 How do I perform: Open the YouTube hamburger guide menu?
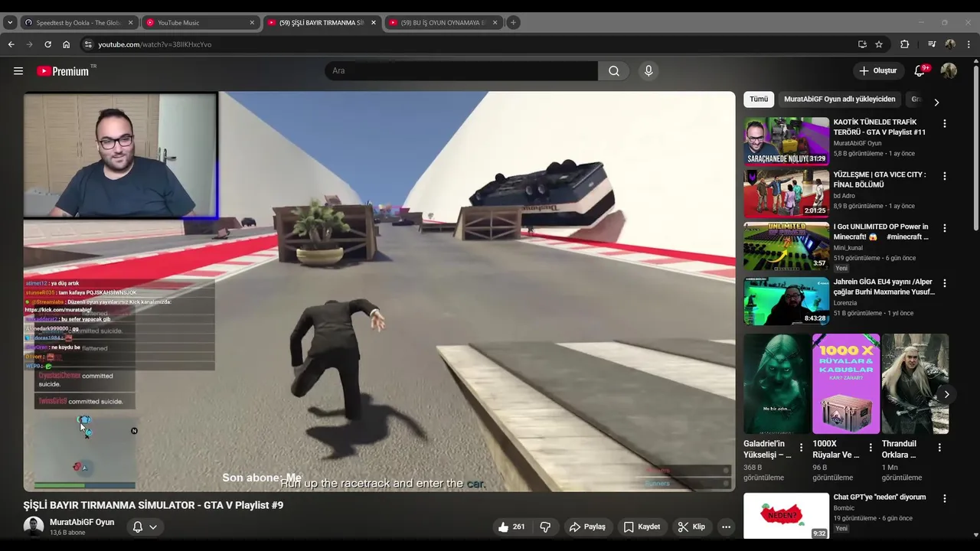click(x=18, y=71)
